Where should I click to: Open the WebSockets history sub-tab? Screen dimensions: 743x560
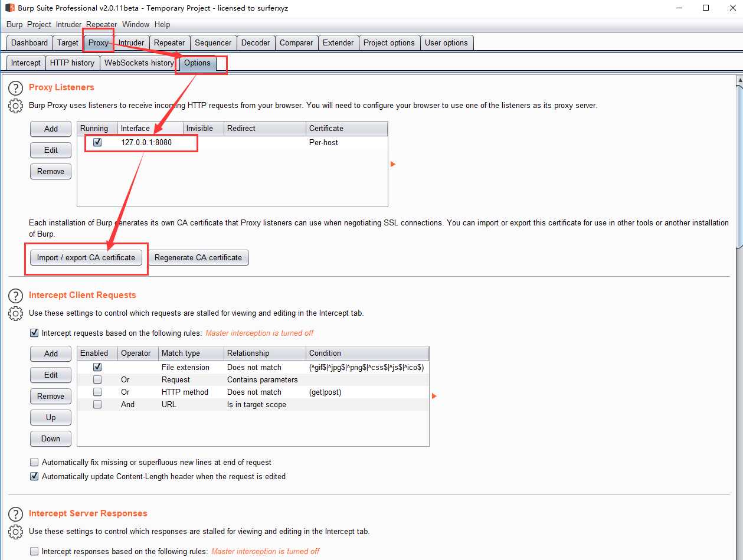click(139, 63)
